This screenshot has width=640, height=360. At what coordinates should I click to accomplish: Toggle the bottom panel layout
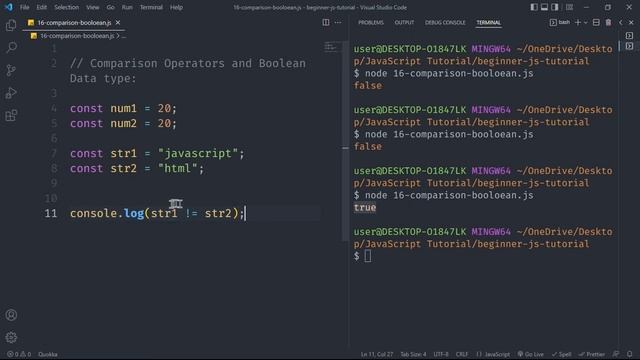pos(544,7)
